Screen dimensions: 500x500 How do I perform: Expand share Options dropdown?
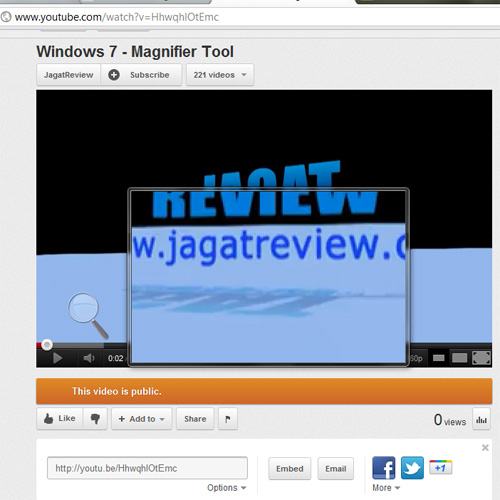coord(227,488)
